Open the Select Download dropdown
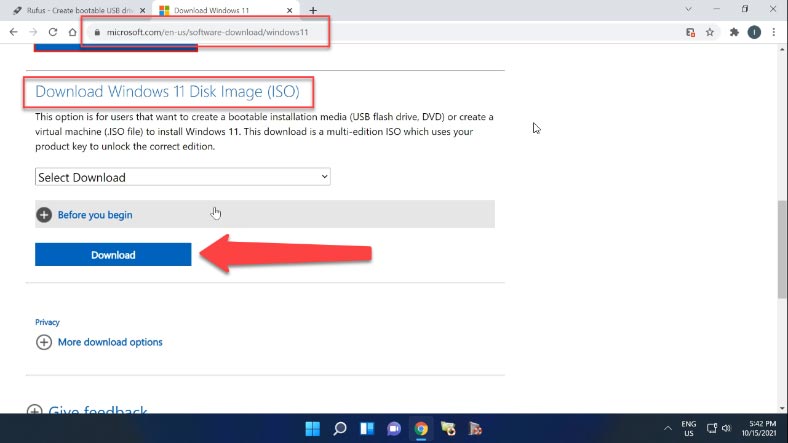Viewport: 788px width, 443px height. point(182,177)
